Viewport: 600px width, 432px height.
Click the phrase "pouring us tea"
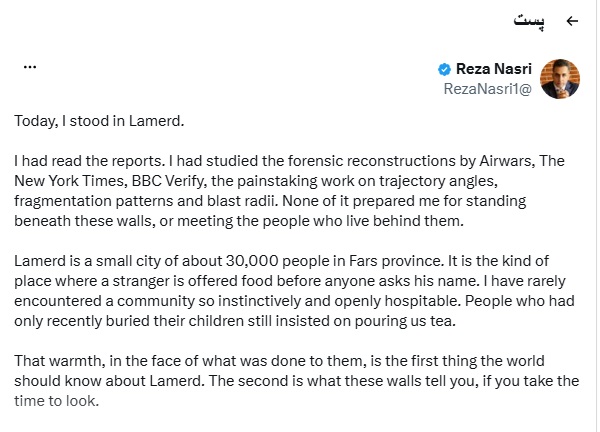tap(404, 321)
